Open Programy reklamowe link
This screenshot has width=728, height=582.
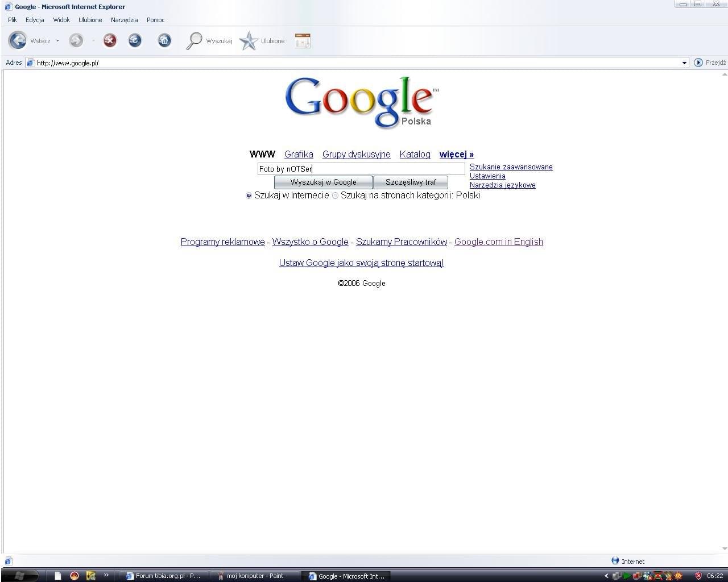[x=223, y=242]
